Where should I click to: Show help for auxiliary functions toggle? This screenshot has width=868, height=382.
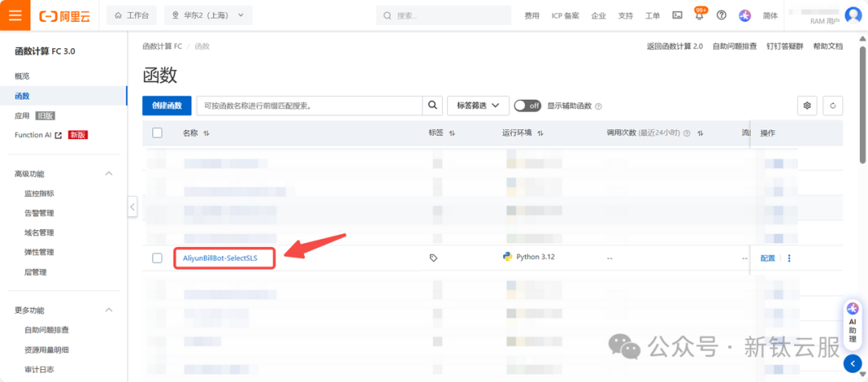pyautogui.click(x=599, y=105)
